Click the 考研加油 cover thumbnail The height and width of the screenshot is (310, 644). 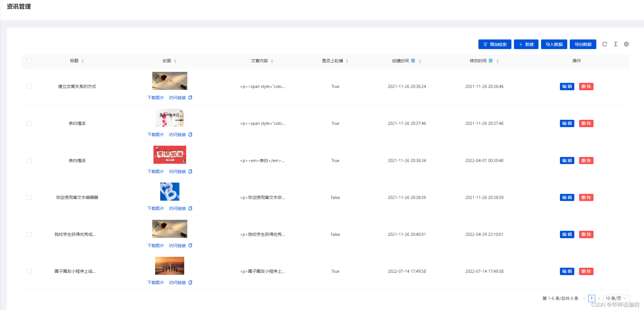tap(170, 155)
